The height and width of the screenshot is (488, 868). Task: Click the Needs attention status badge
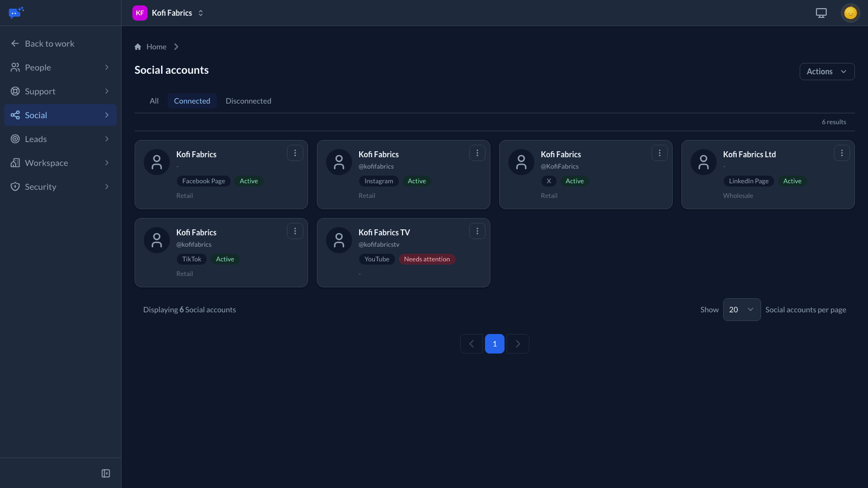coord(427,259)
